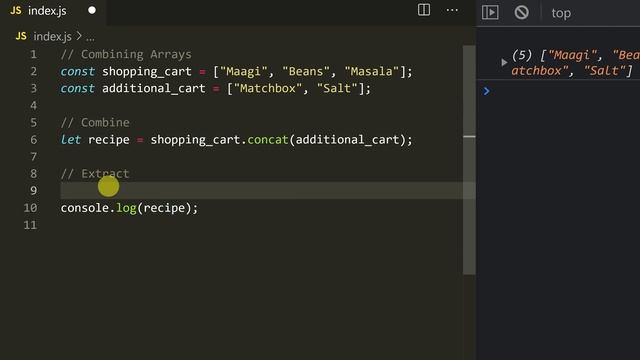Click the "Salt" string on line 3
640x360 pixels.
pos(337,89)
